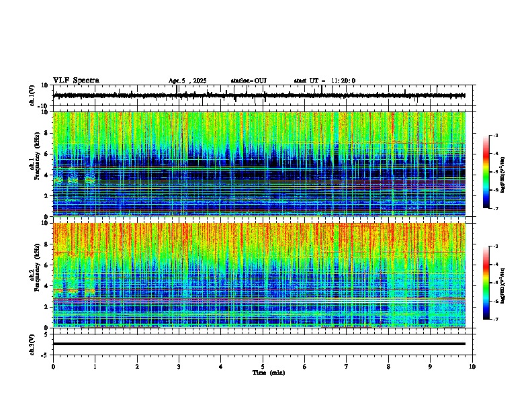This screenshot has height=411, width=532.
Task: Click the ch.1 spectrogram image
Action: point(259,164)
